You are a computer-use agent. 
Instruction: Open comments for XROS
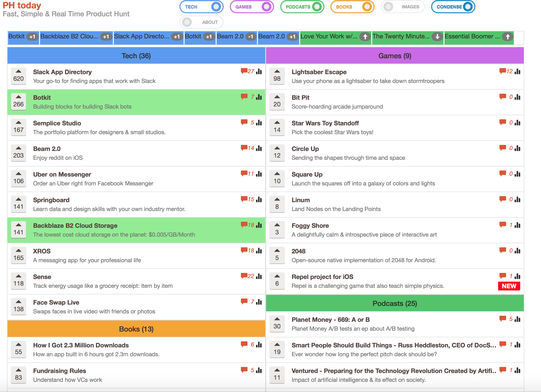click(x=247, y=251)
